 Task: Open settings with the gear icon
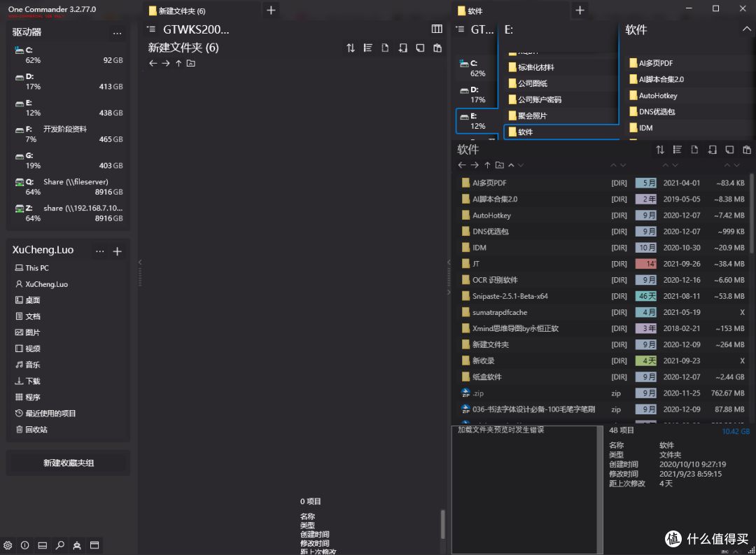[8, 545]
